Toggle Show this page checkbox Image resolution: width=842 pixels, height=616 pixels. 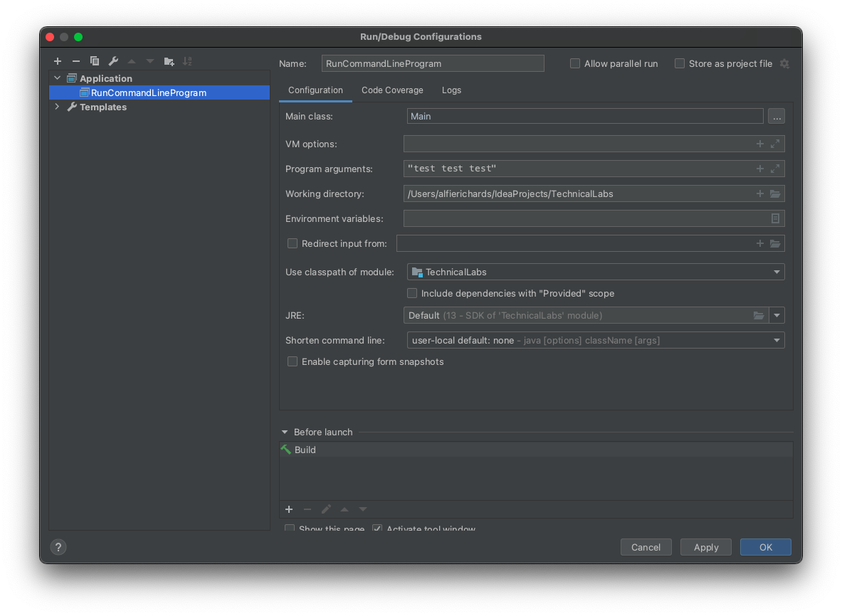pyautogui.click(x=290, y=528)
